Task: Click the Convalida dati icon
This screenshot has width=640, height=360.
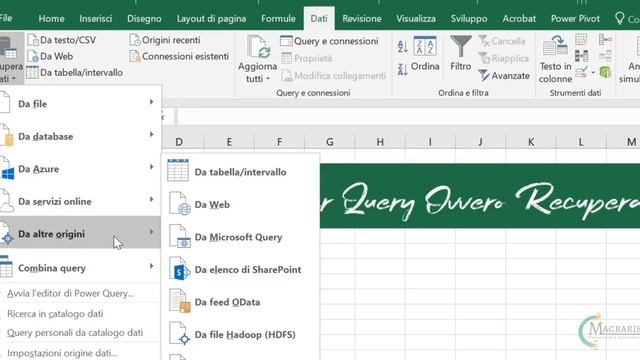Action: tap(581, 72)
